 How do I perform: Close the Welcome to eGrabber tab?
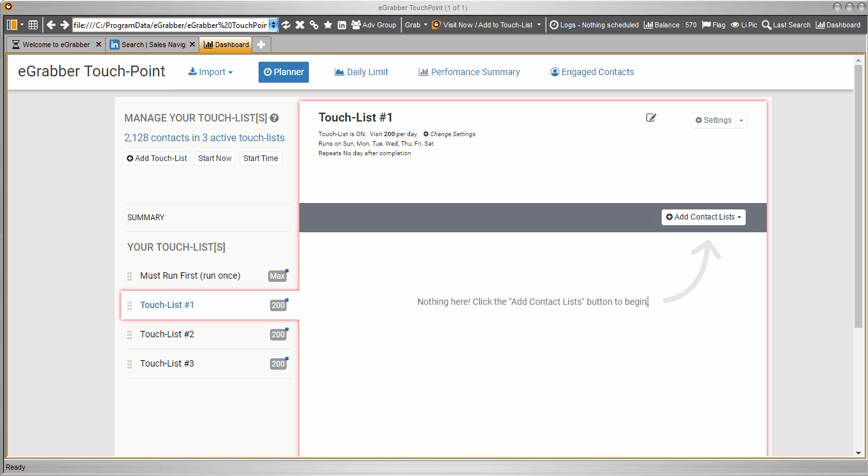[99, 45]
